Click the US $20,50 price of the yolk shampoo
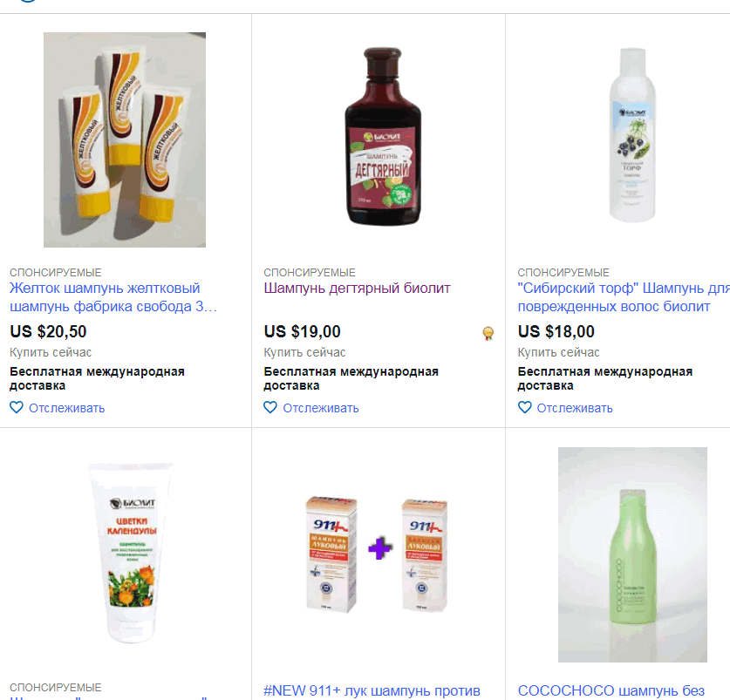The width and height of the screenshot is (730, 700). (48, 331)
